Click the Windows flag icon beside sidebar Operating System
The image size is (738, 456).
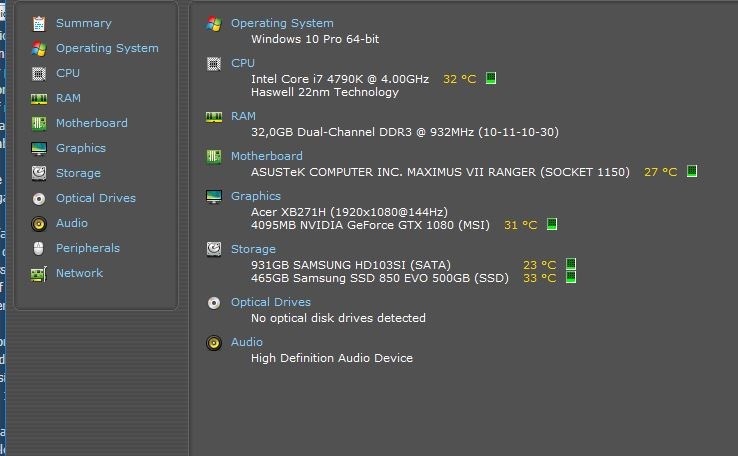point(39,48)
